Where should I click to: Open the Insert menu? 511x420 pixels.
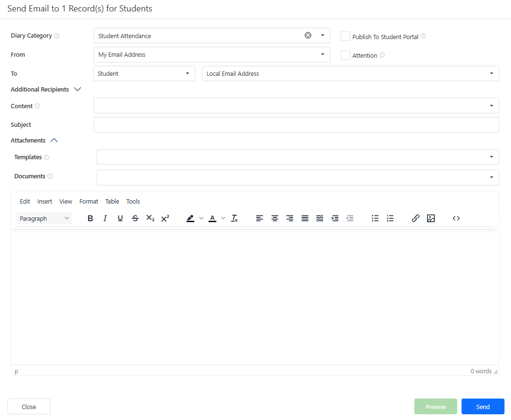45,202
